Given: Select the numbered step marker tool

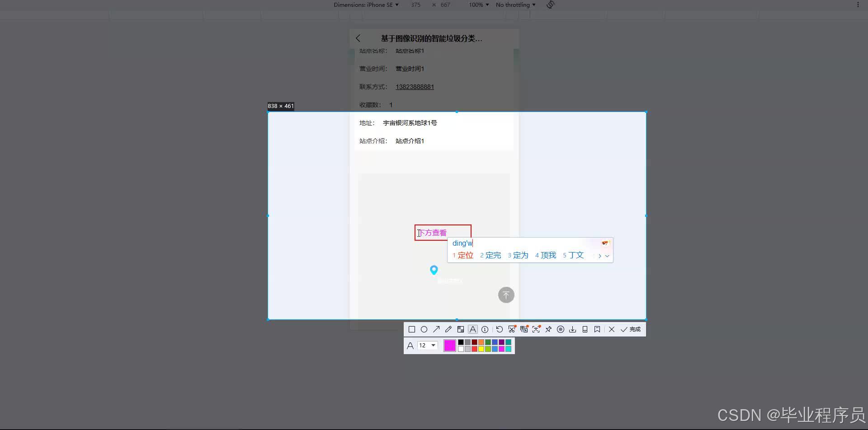Looking at the screenshot, I should point(485,329).
